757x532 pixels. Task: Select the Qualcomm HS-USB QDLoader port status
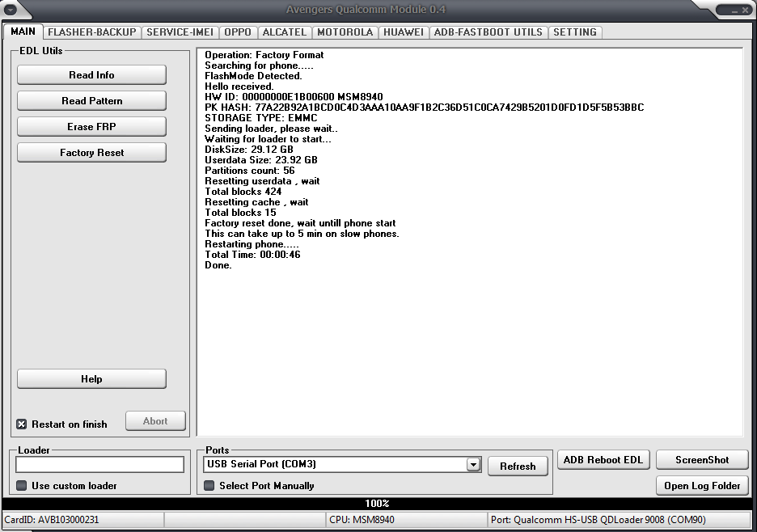598,520
